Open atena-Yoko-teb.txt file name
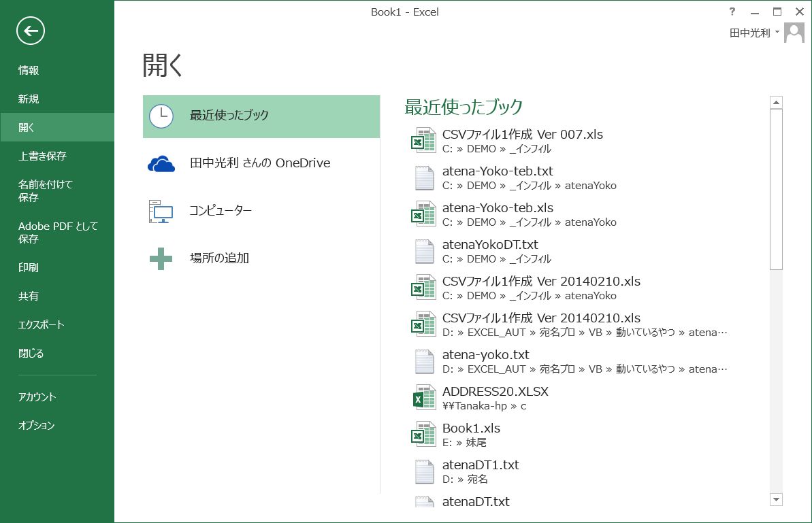The width and height of the screenshot is (812, 523). coord(498,171)
